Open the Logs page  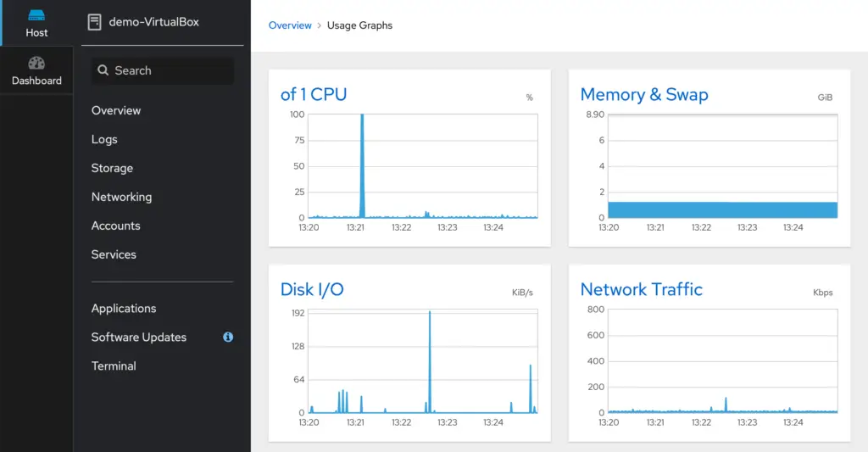[104, 140]
